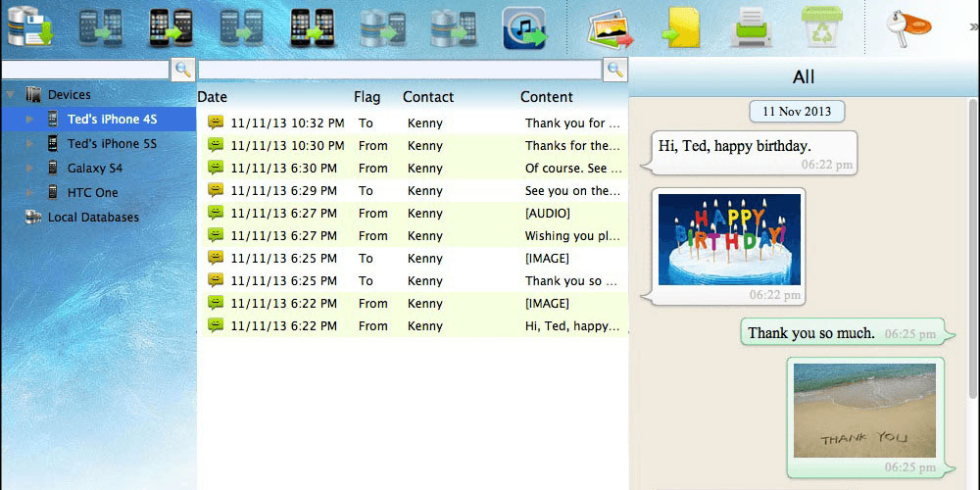The width and height of the screenshot is (980, 490).
Task: Expand the Galaxy S4 device node
Action: coord(29,169)
